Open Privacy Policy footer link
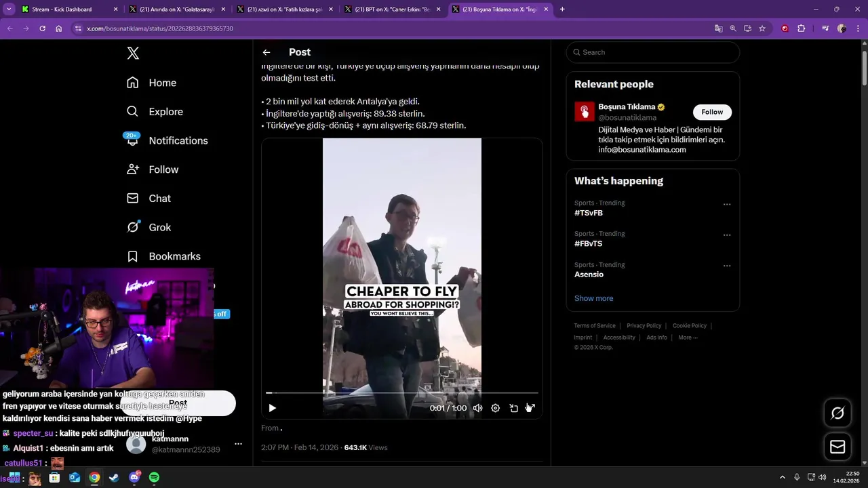The height and width of the screenshot is (488, 868). [644, 326]
